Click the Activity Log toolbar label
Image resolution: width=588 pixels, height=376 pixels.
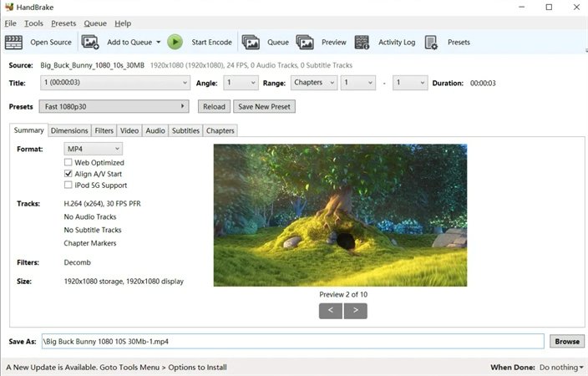pos(397,43)
